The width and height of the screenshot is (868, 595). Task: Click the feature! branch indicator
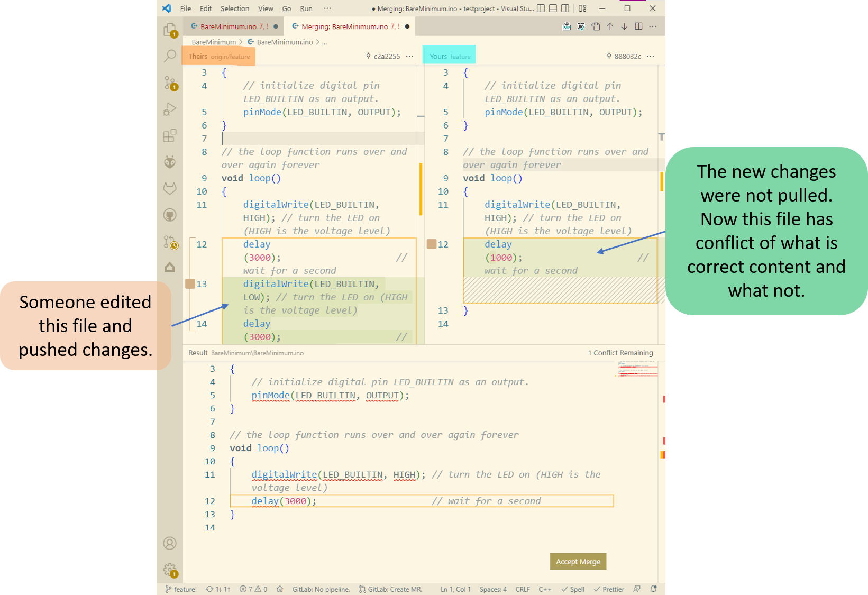tap(181, 589)
